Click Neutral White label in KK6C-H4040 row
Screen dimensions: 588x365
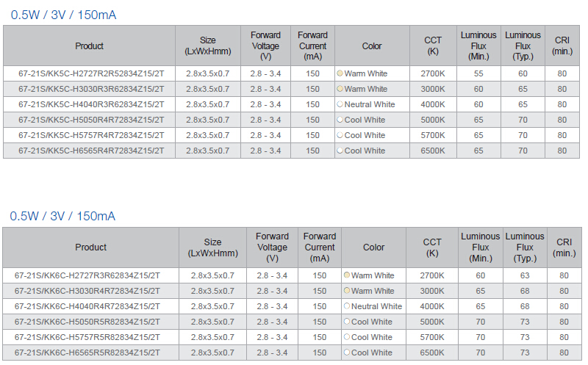[x=376, y=306]
